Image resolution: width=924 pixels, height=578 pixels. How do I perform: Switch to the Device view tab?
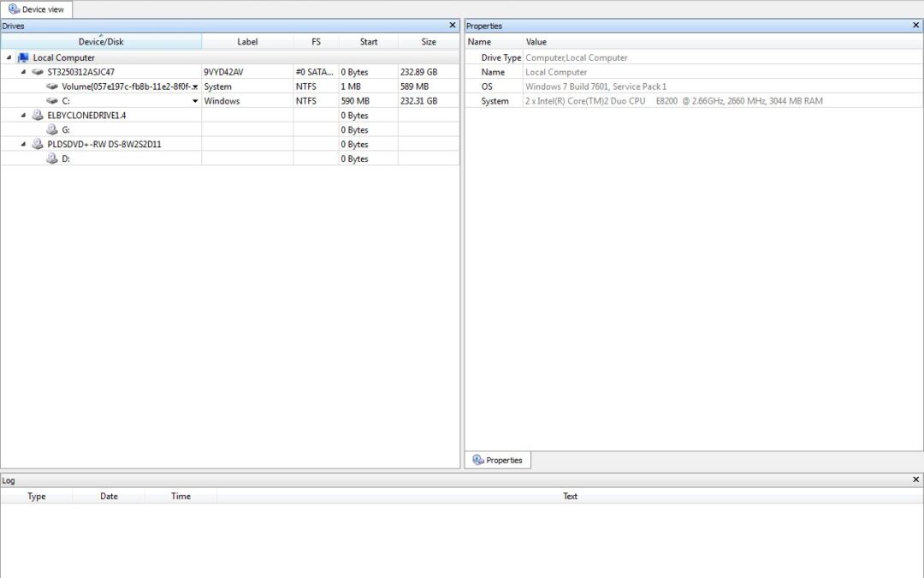click(37, 9)
